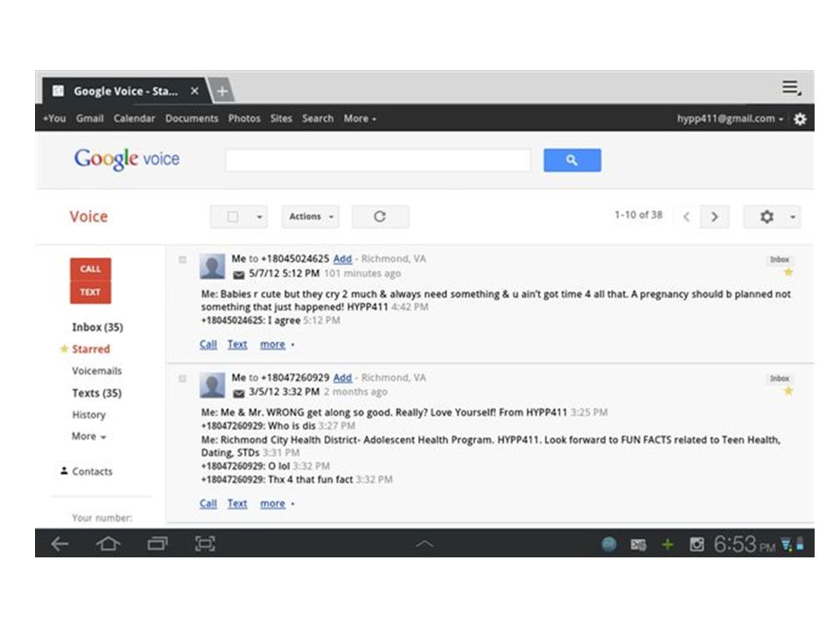Go to next page of messages
Image resolution: width=840 pixels, height=630 pixels.
click(x=714, y=217)
